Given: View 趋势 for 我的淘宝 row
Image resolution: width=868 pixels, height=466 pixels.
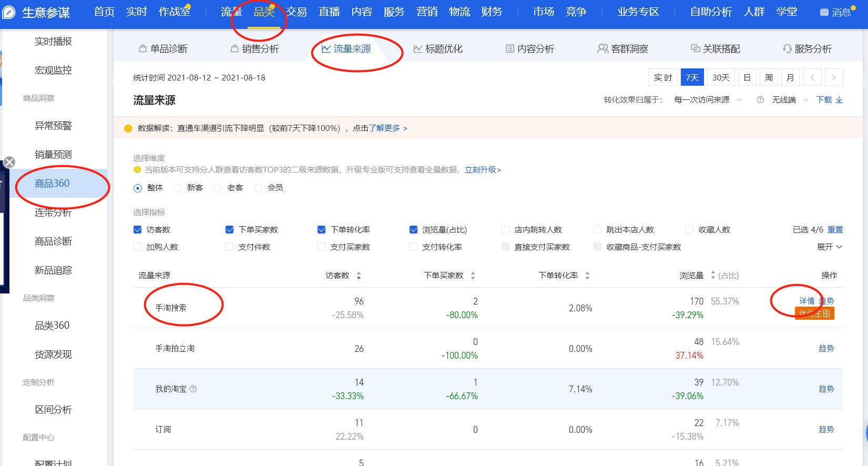Looking at the screenshot, I should tap(826, 389).
